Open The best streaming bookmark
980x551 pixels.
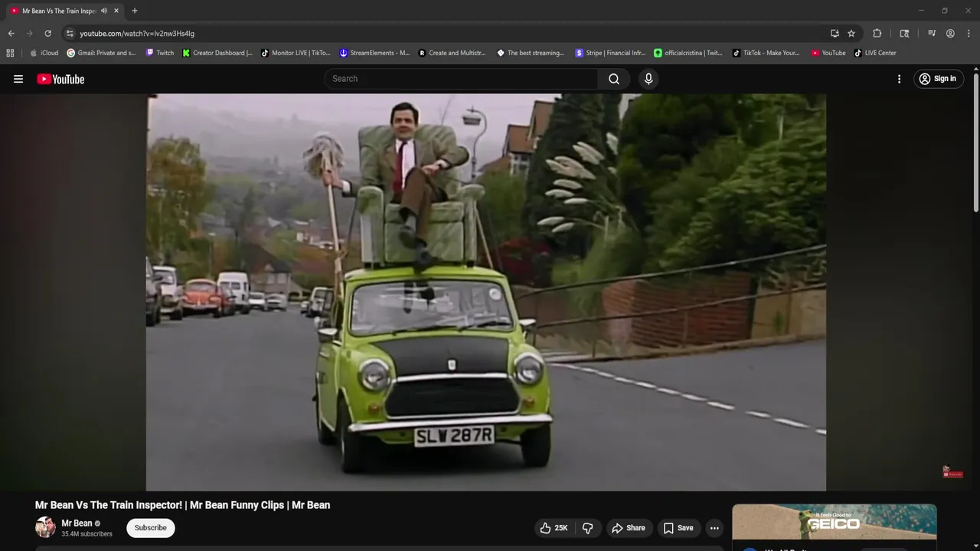coord(531,53)
